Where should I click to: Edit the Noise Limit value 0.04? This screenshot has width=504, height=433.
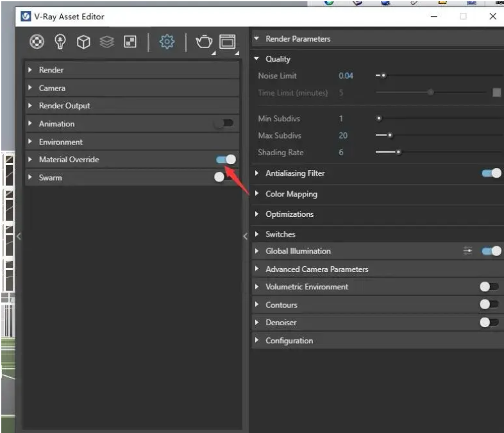[x=346, y=76]
